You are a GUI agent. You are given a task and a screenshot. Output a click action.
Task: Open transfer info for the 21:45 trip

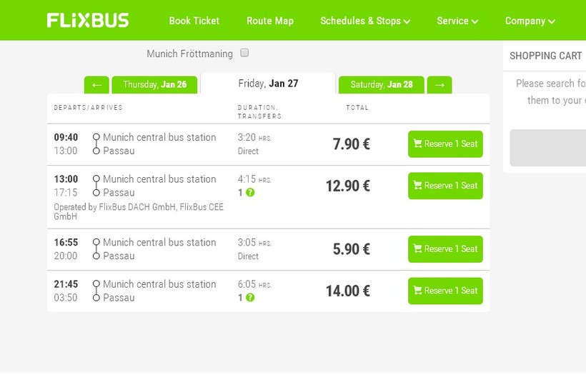[250, 297]
